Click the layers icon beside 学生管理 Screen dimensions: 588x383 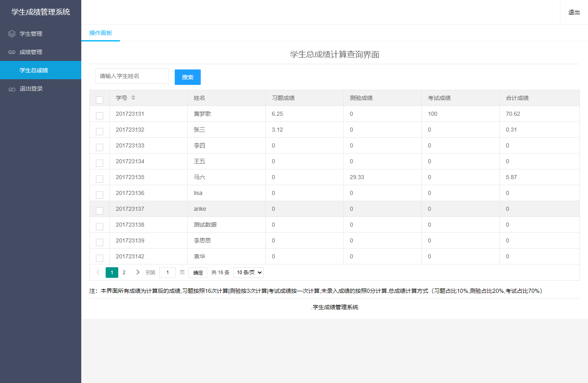12,34
